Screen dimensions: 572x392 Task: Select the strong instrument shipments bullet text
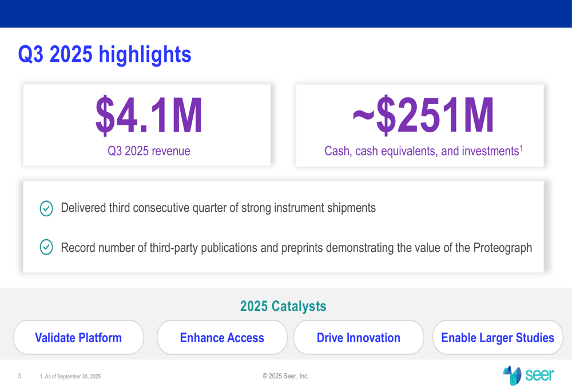tap(218, 208)
